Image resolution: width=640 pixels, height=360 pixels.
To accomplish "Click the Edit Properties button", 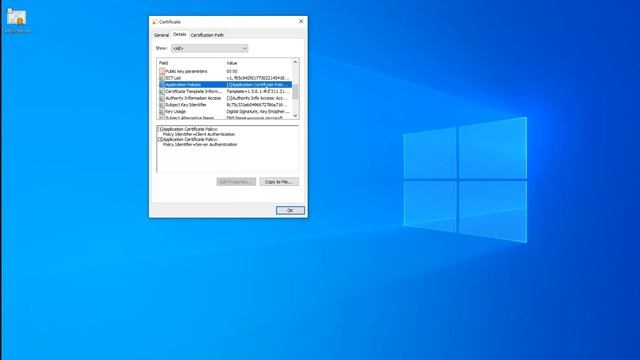I will pyautogui.click(x=236, y=182).
